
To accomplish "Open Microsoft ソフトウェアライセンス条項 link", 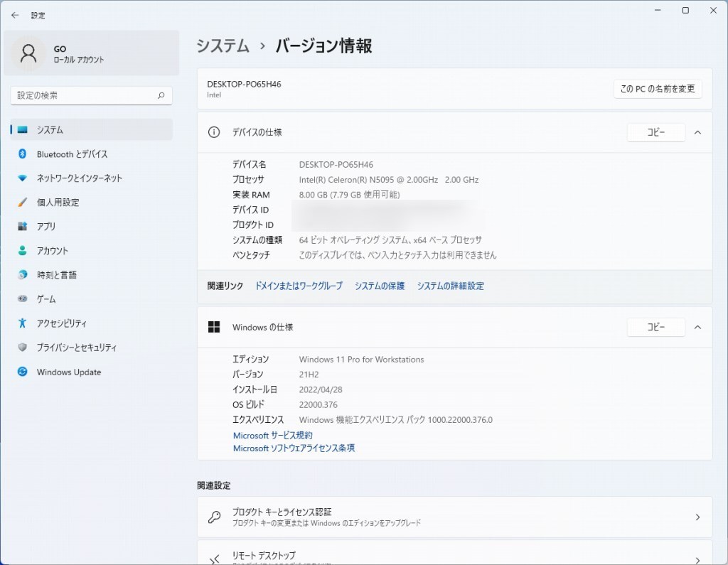I will (x=294, y=448).
